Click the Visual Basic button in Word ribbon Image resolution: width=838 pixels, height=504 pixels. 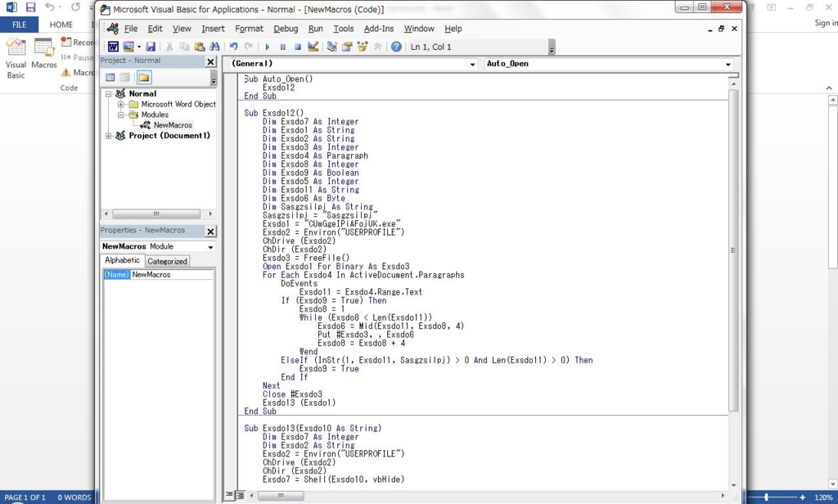(16, 60)
